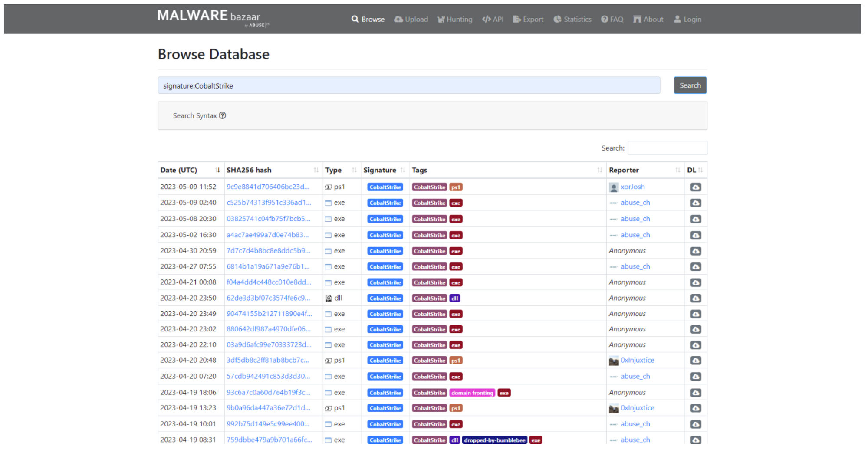Open the Browse navigation item
Screen dimensions: 868x456
(x=368, y=19)
